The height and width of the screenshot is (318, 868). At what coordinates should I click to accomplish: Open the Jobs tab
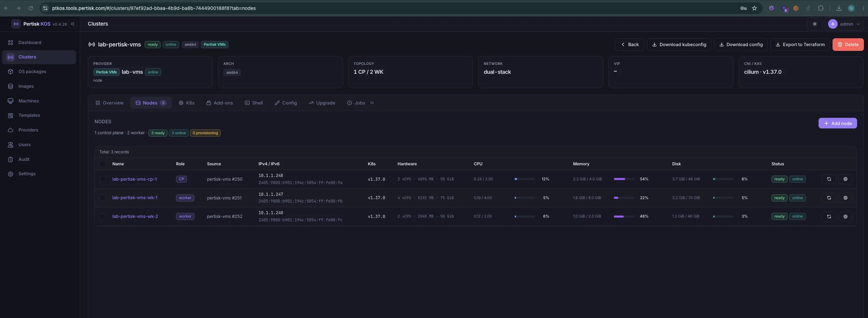click(361, 103)
